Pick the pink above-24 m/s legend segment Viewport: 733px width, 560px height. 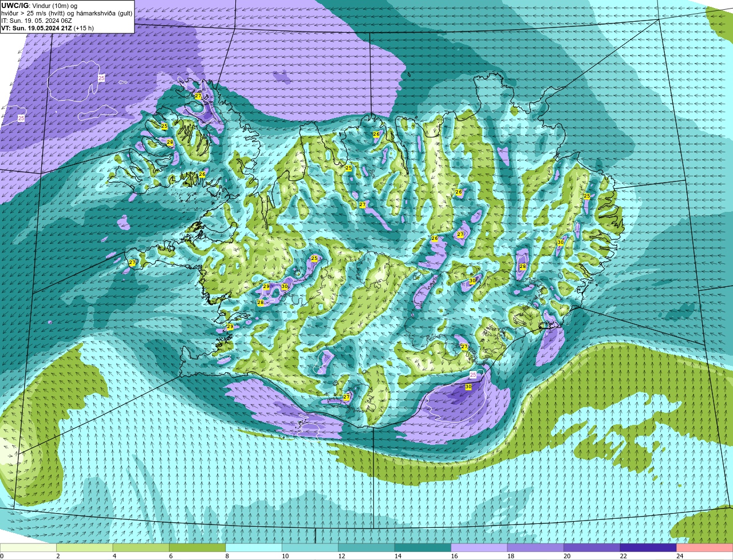pyautogui.click(x=704, y=547)
